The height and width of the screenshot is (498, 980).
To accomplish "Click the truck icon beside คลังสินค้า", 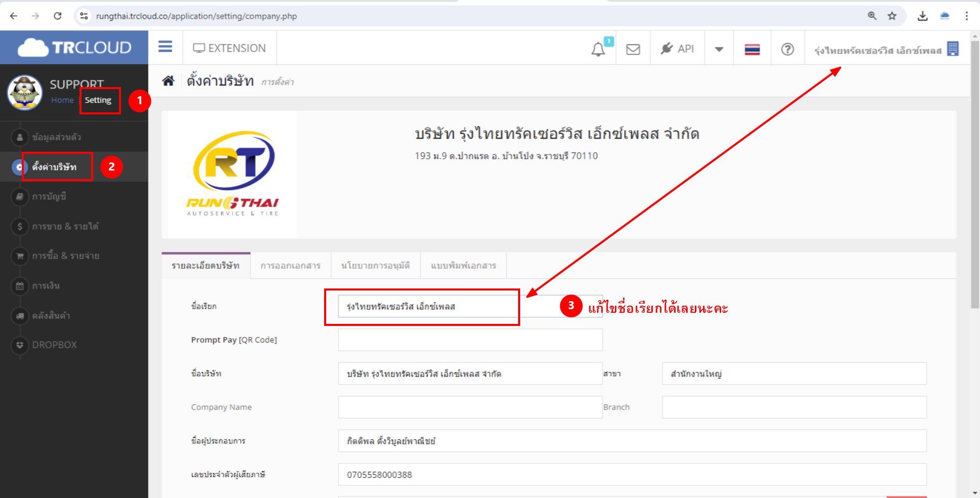I will 20,316.
